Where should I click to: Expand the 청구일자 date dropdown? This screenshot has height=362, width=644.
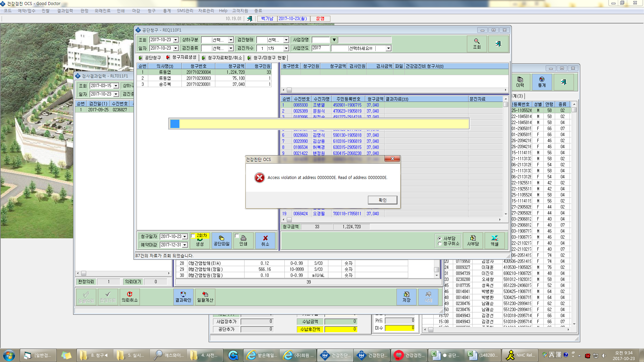pos(184,237)
